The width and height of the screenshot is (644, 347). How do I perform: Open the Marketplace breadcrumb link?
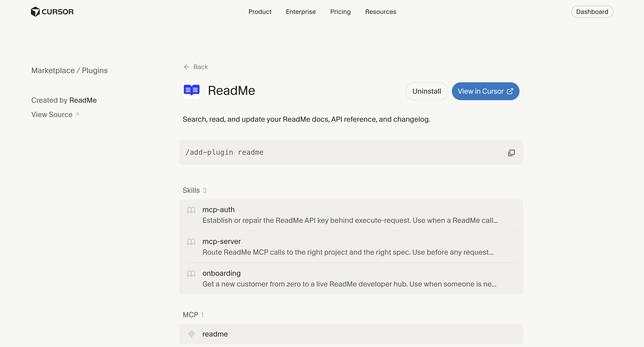[x=53, y=71]
